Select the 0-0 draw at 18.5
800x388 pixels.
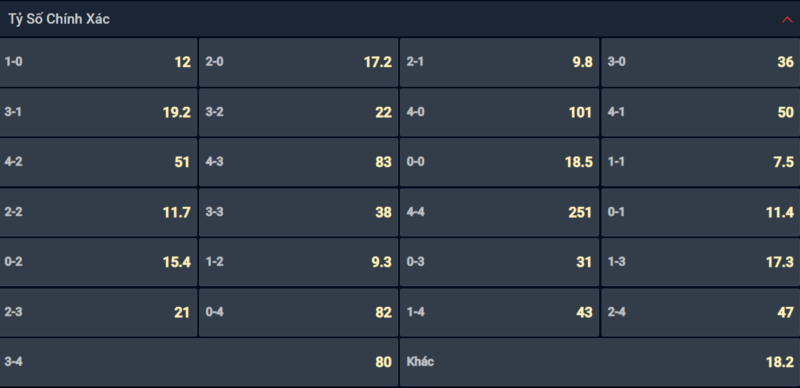click(x=499, y=162)
